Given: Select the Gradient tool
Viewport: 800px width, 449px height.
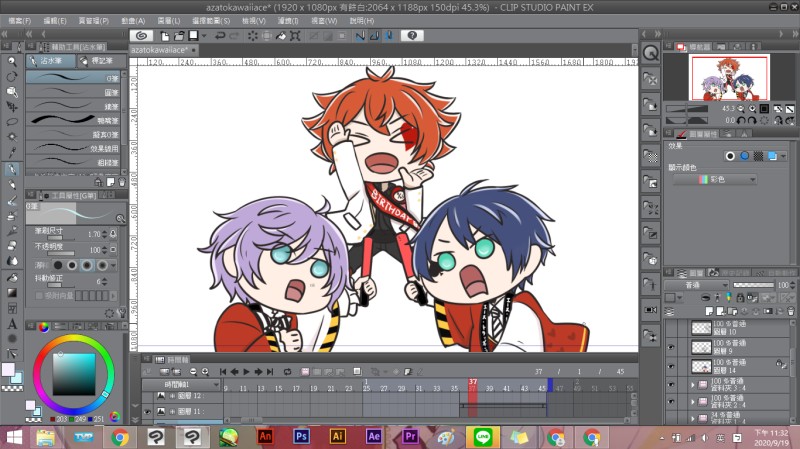Looking at the screenshot, I should click(12, 293).
